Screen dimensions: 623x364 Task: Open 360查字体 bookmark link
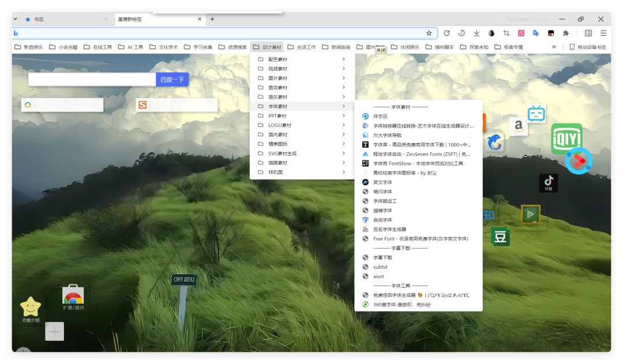click(418, 305)
